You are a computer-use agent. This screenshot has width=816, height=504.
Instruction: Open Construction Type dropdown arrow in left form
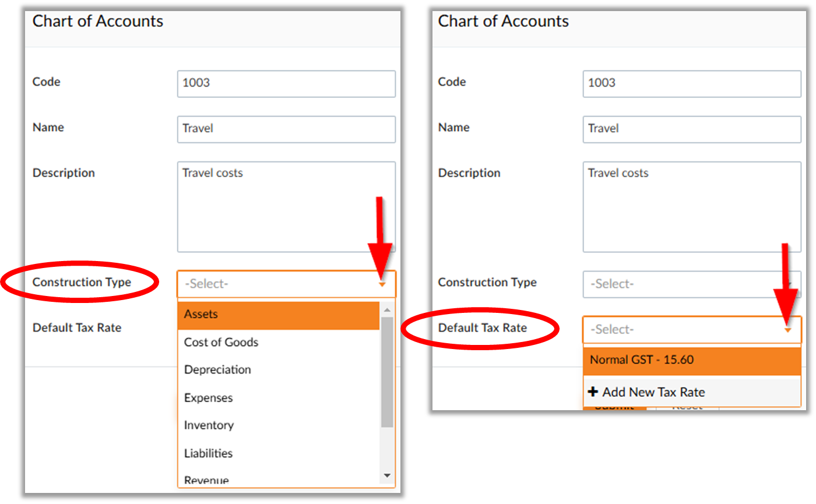(x=382, y=284)
